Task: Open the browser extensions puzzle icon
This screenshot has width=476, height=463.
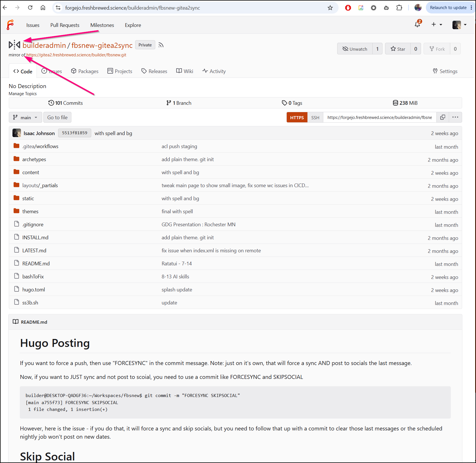Action: click(399, 8)
